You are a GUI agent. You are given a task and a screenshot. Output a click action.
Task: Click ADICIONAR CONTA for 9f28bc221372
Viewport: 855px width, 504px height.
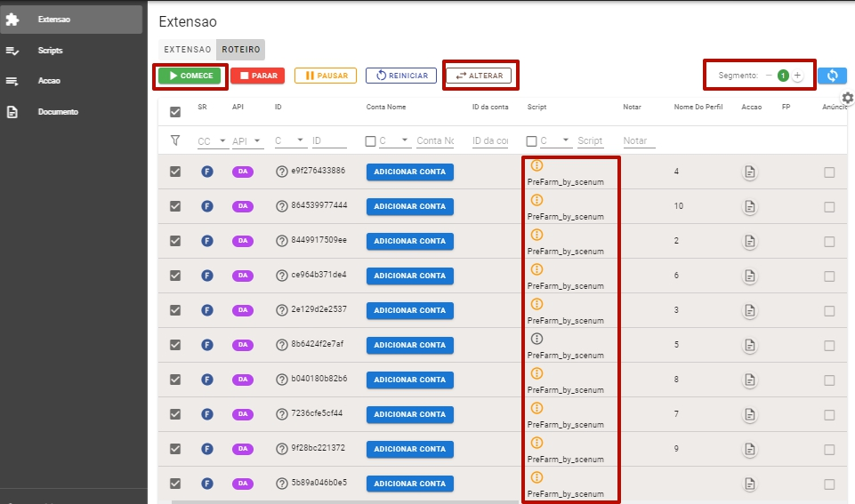[x=409, y=449]
